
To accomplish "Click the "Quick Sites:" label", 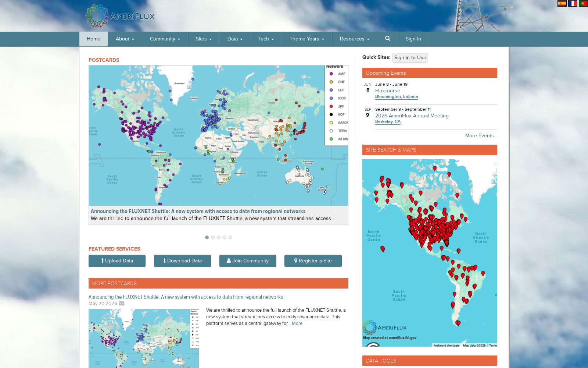I will [376, 57].
